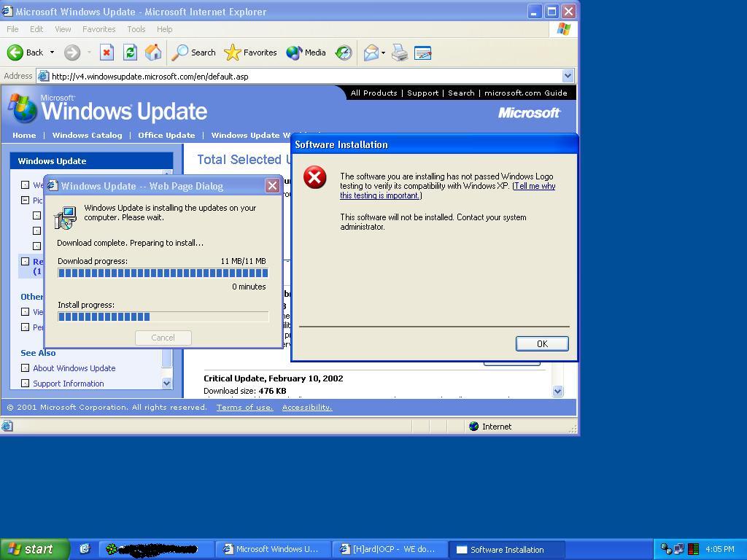Open the microsoft.com Guide link
Viewport: 747px width, 560px height.
click(x=526, y=93)
